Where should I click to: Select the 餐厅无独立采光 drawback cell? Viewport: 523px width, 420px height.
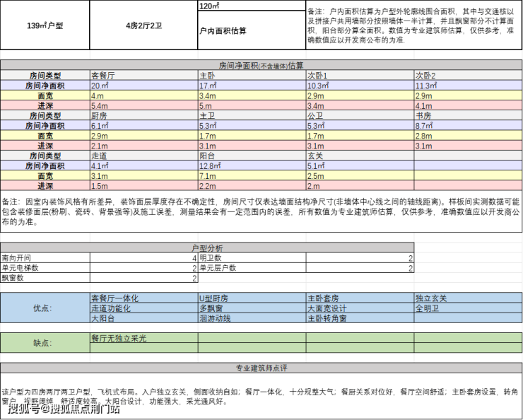(143, 338)
